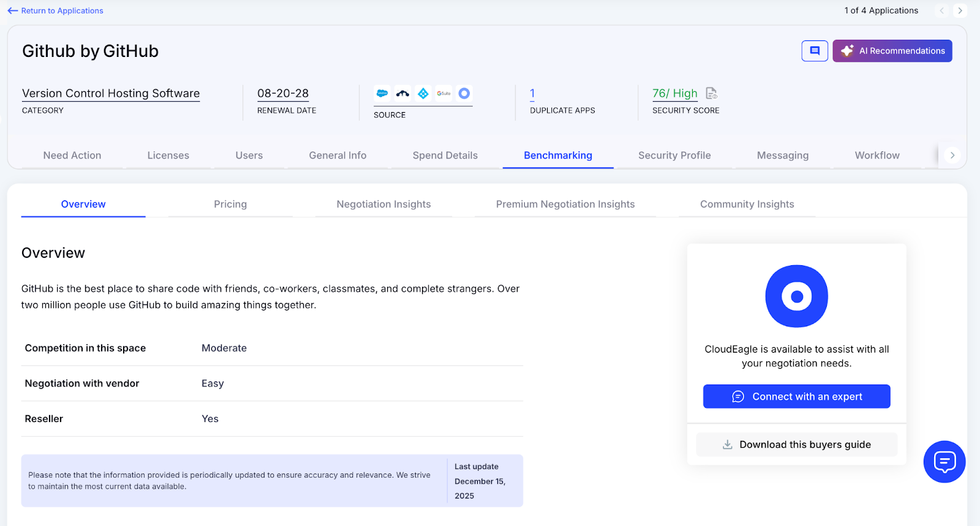Click the Return to Applications back arrow
The image size is (980, 526).
tap(12, 10)
